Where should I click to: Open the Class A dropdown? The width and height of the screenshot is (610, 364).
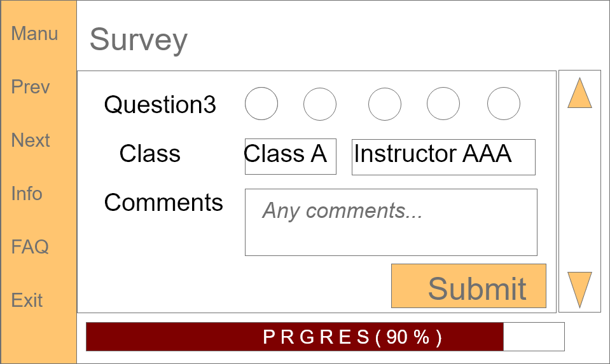(x=290, y=156)
